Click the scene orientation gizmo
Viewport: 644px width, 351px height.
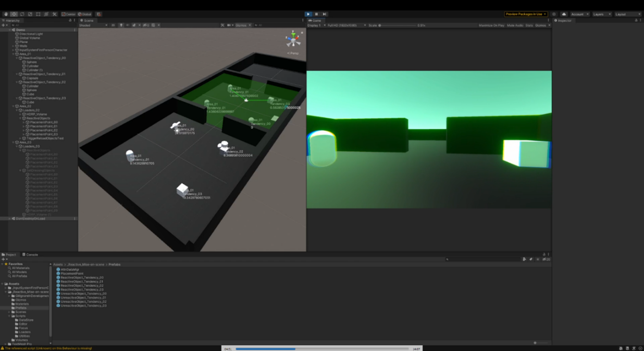293,40
